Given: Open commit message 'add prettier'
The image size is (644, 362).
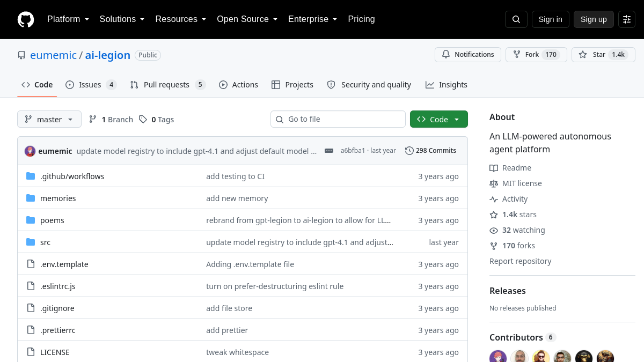Looking at the screenshot, I should (227, 330).
